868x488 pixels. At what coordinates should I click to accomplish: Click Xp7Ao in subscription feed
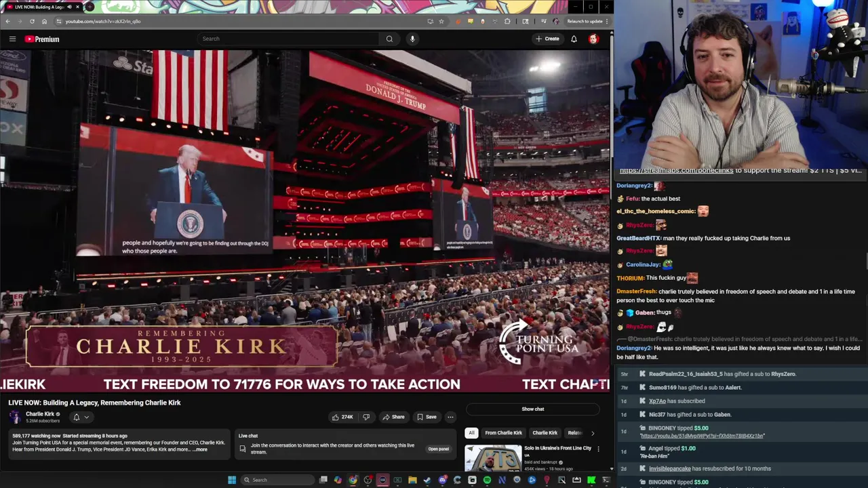click(657, 401)
